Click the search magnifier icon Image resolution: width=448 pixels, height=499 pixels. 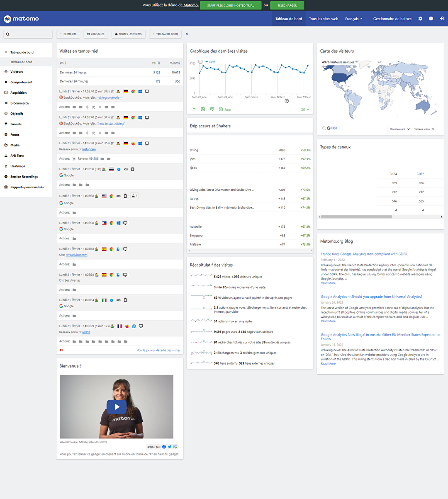pos(8,34)
